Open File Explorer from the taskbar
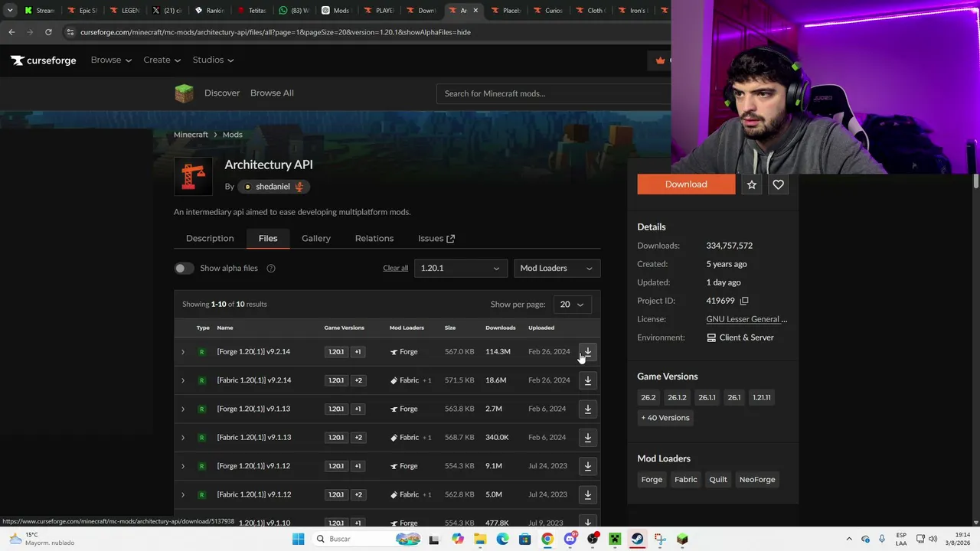Image resolution: width=980 pixels, height=551 pixels. pyautogui.click(x=480, y=539)
